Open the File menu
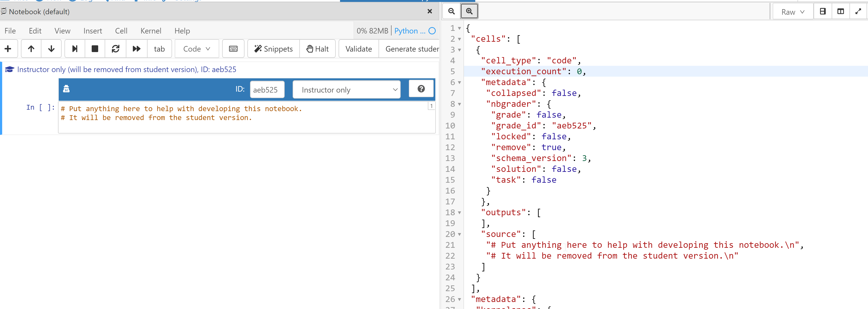The image size is (868, 309). tap(10, 30)
